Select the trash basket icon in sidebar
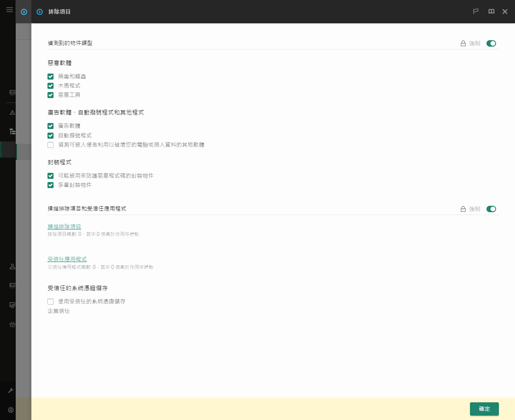Screen dimensions: 515x420 point(12,324)
